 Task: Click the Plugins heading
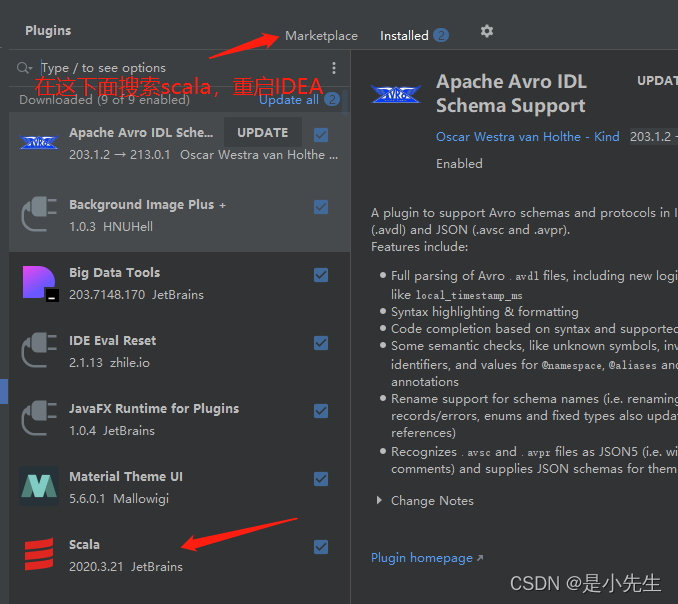click(48, 30)
